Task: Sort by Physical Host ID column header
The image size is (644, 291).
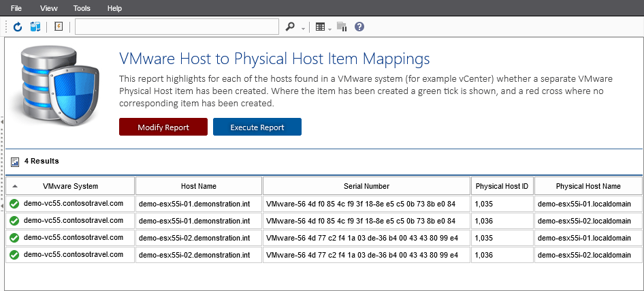Action: click(x=502, y=186)
